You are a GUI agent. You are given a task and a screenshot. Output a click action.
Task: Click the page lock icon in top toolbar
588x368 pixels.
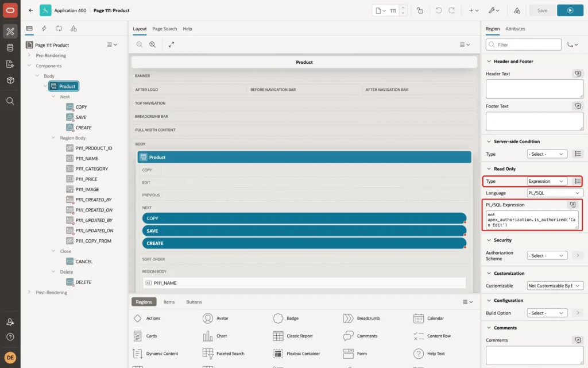tap(420, 10)
